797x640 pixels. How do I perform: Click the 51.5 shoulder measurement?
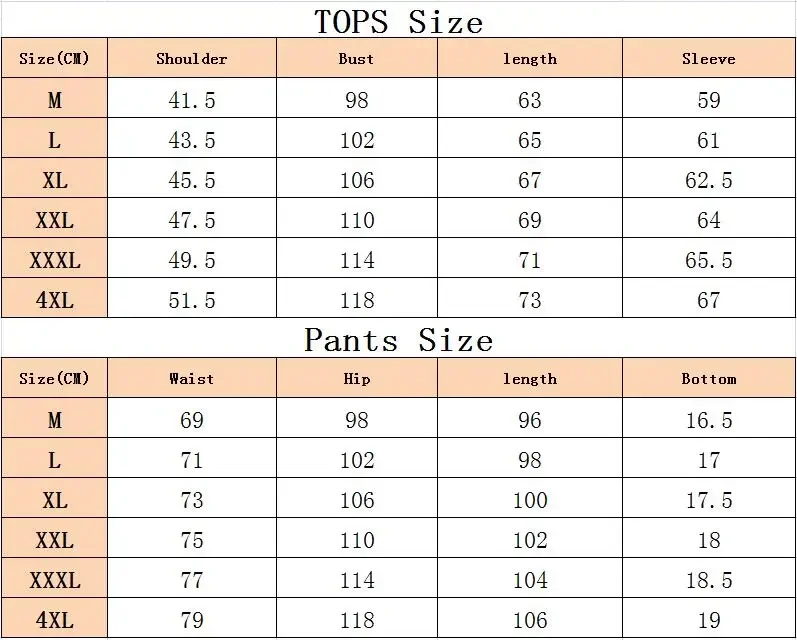click(191, 300)
